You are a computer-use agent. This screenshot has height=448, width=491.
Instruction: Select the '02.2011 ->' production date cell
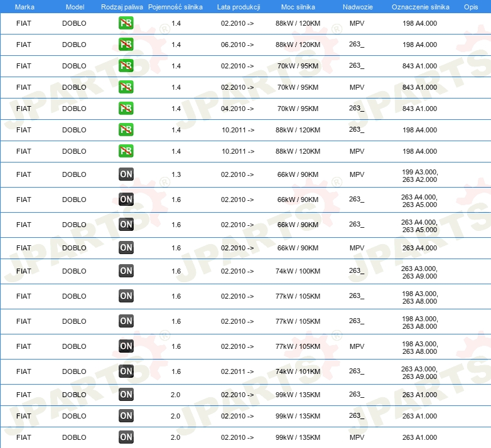[x=237, y=371]
